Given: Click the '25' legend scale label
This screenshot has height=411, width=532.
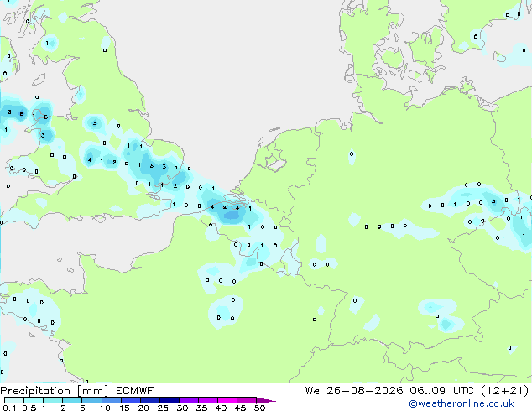Looking at the screenshot, I should point(163,408).
